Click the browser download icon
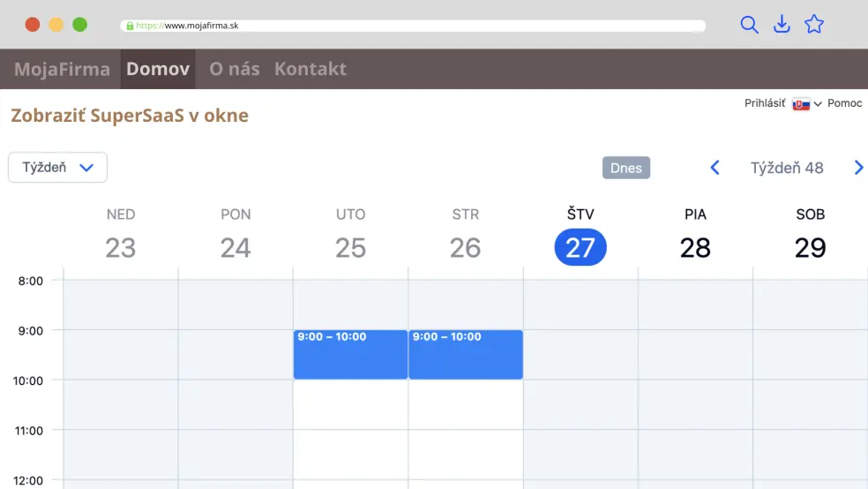Image resolution: width=868 pixels, height=489 pixels. [x=782, y=25]
